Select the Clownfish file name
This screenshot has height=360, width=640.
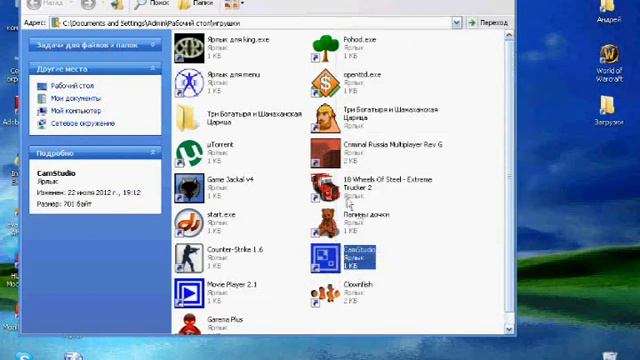pyautogui.click(x=358, y=284)
